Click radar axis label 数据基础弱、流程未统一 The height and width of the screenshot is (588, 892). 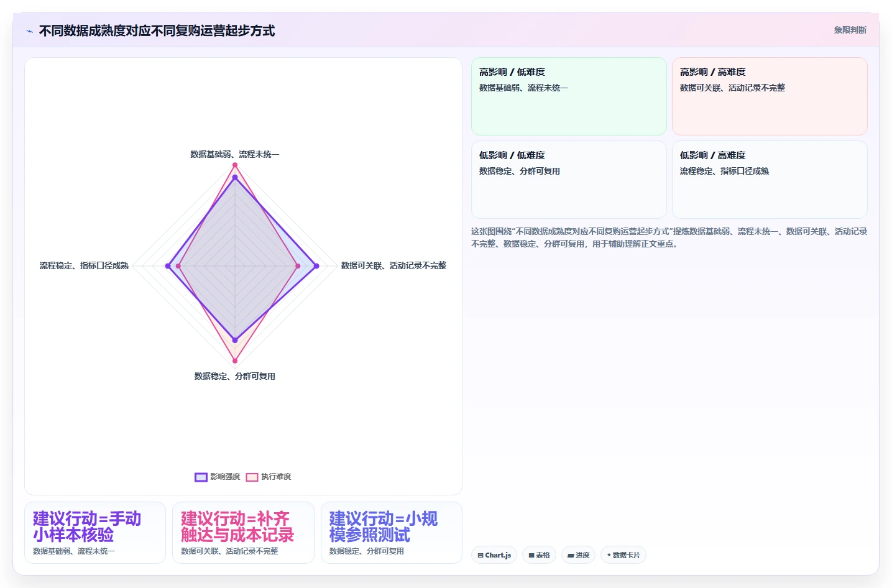click(235, 154)
